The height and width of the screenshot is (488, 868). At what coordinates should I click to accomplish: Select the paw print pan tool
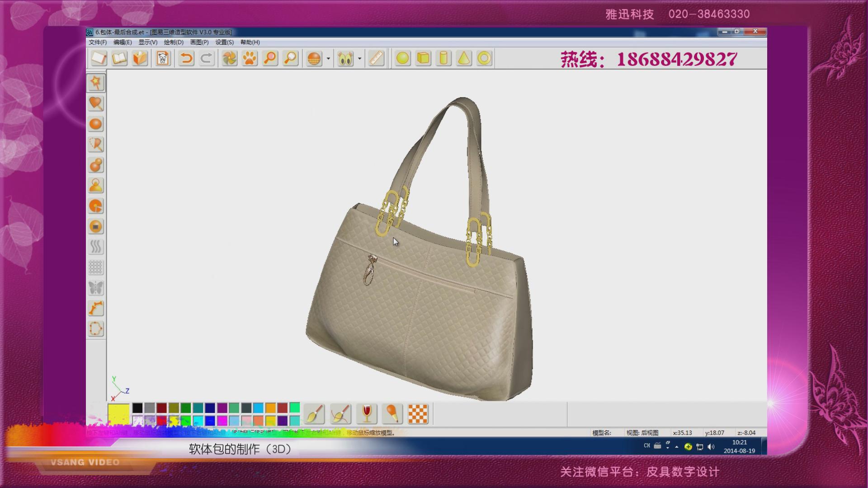coord(250,58)
